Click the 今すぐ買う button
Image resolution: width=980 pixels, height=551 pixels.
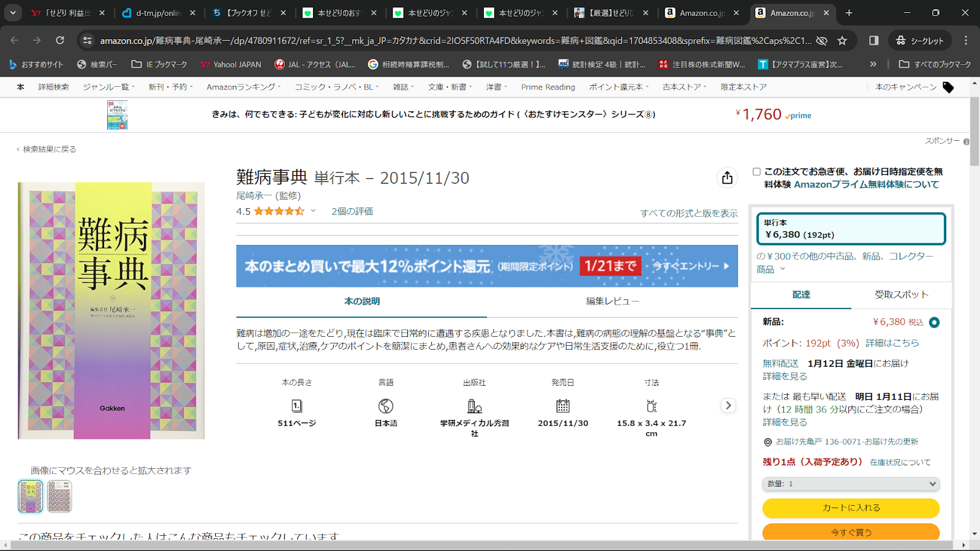pos(851,531)
